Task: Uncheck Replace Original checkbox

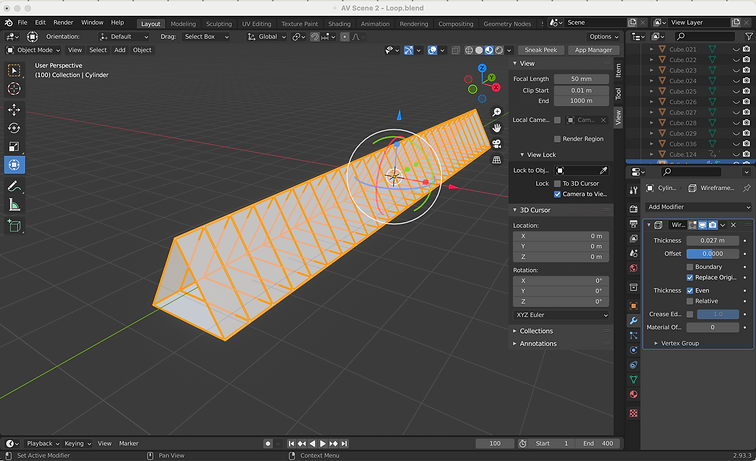Action: [x=690, y=278]
